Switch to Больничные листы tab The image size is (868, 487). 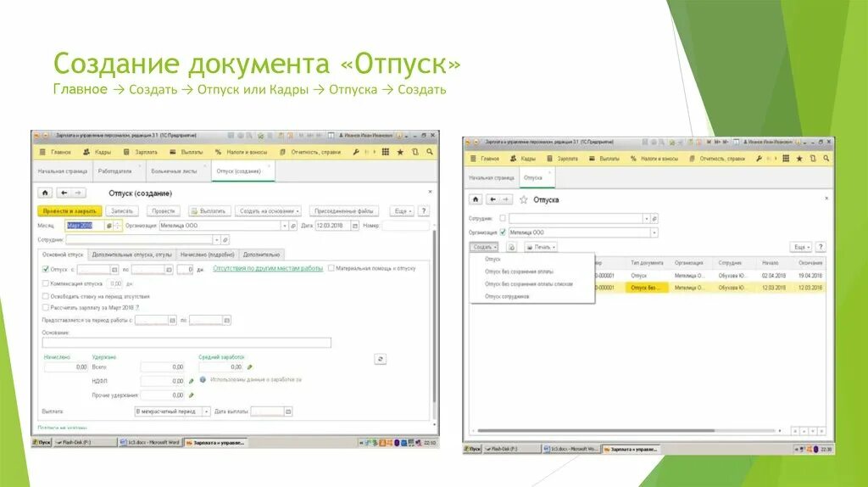pyautogui.click(x=174, y=171)
